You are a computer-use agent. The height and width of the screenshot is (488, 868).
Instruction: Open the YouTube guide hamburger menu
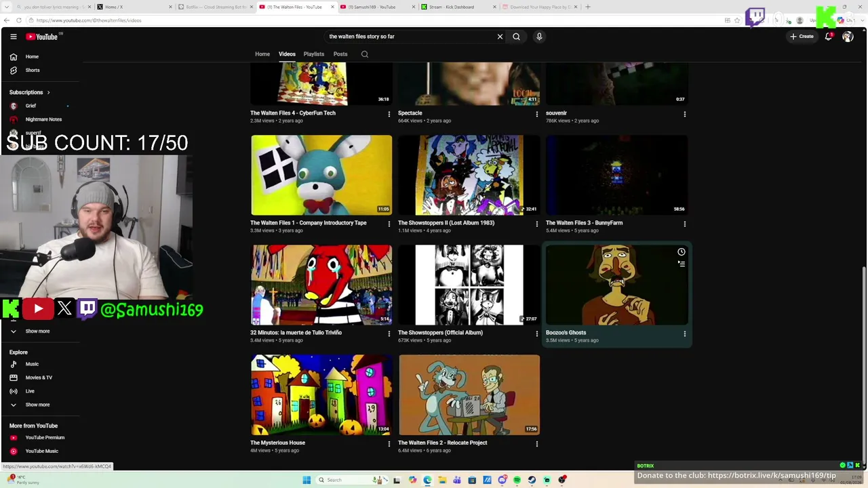(13, 37)
